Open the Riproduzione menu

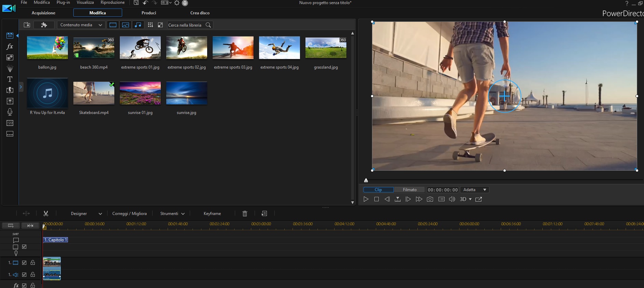(113, 2)
